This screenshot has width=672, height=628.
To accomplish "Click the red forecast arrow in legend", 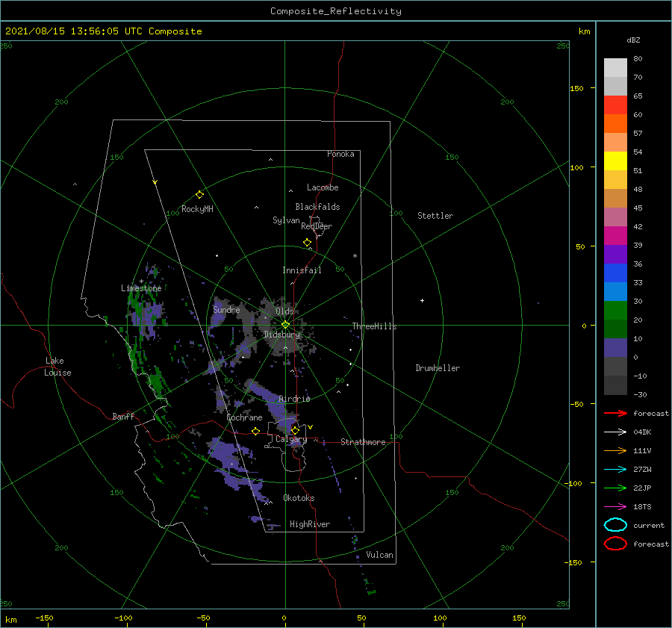I will 615,413.
